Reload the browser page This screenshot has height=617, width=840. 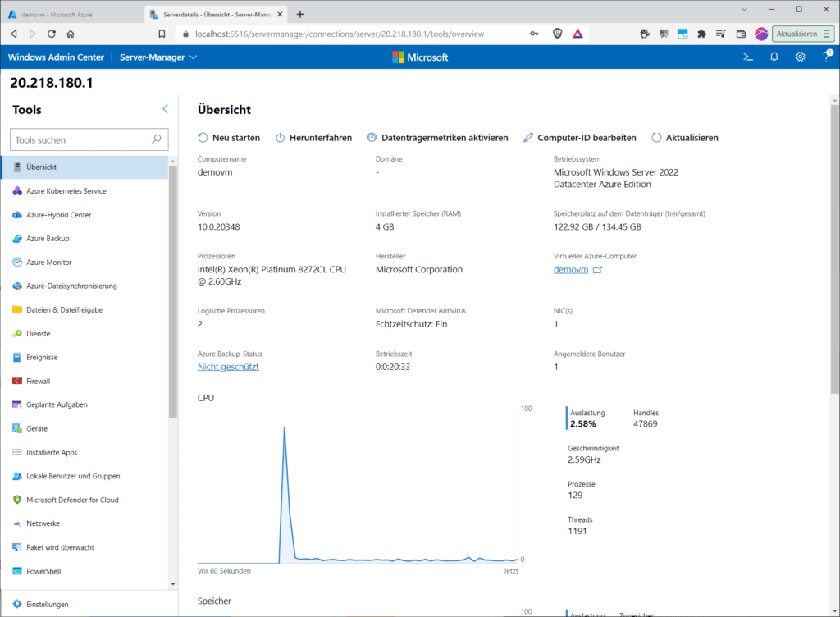pos(52,34)
